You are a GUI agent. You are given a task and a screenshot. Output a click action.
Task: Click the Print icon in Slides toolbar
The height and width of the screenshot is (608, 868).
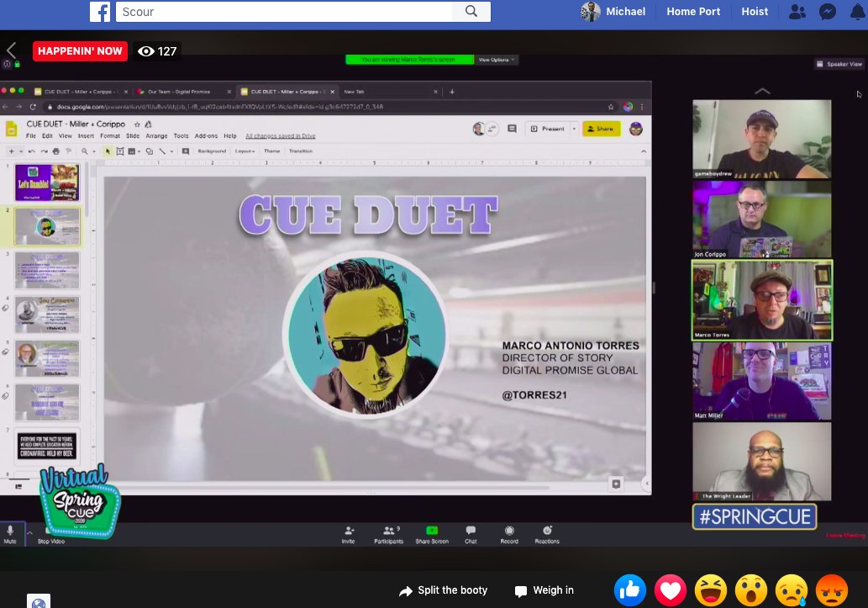coord(56,151)
